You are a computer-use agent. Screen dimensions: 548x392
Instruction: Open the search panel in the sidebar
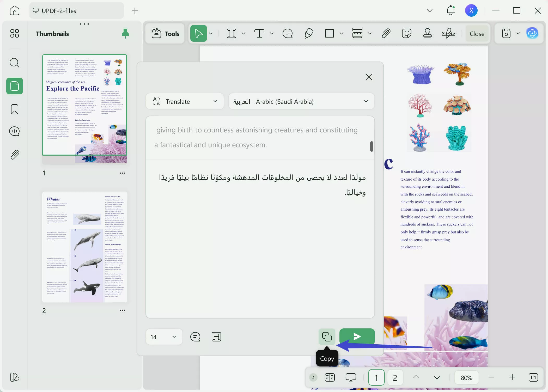pyautogui.click(x=15, y=63)
